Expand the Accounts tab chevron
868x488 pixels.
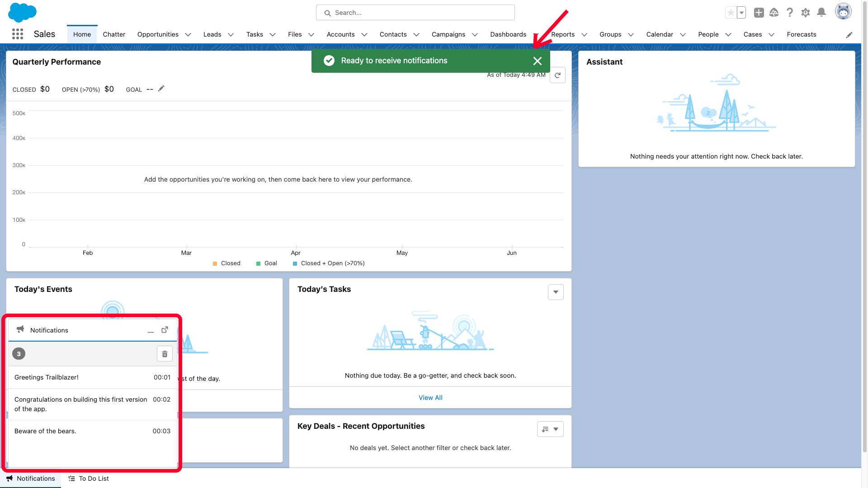[x=364, y=35]
